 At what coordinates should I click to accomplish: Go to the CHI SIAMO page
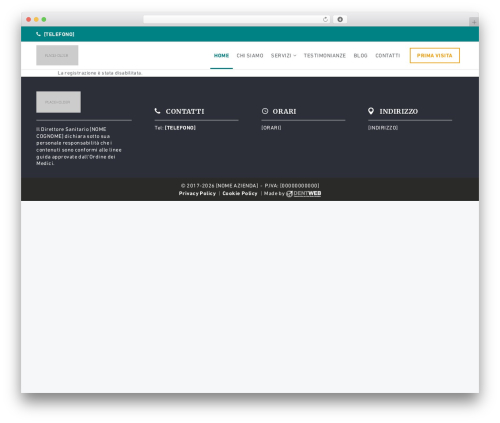pos(250,56)
